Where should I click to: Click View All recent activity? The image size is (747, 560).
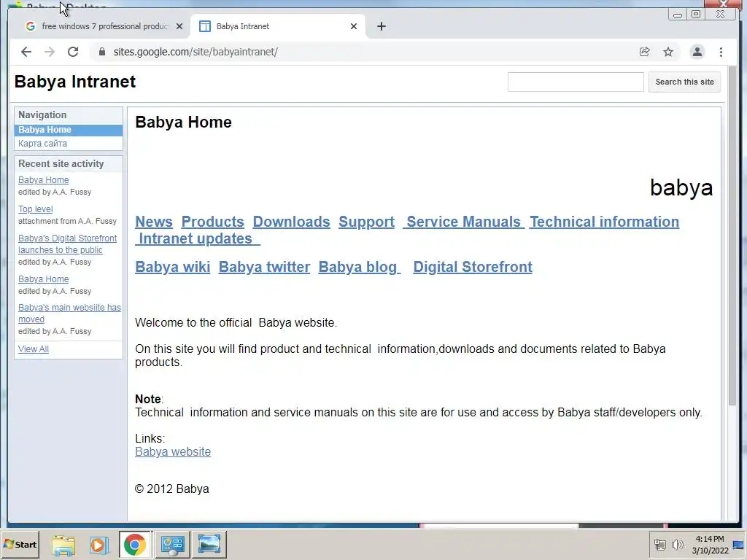click(34, 349)
